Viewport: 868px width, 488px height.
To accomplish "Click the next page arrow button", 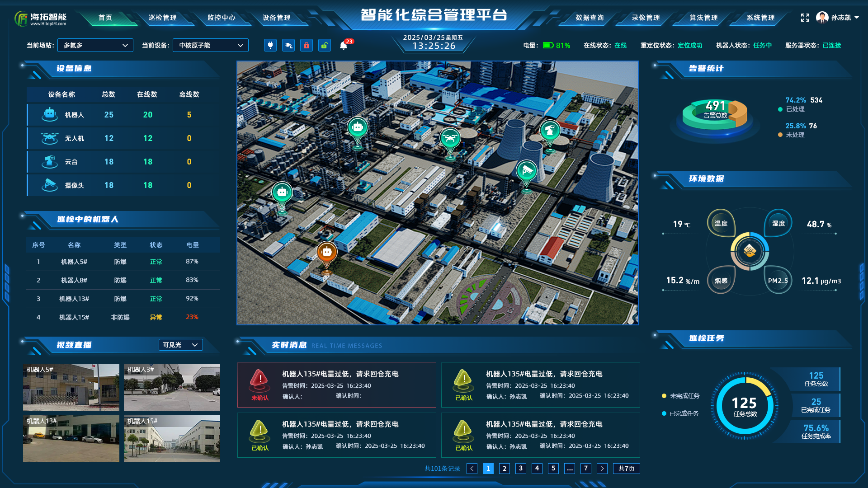I will (602, 468).
